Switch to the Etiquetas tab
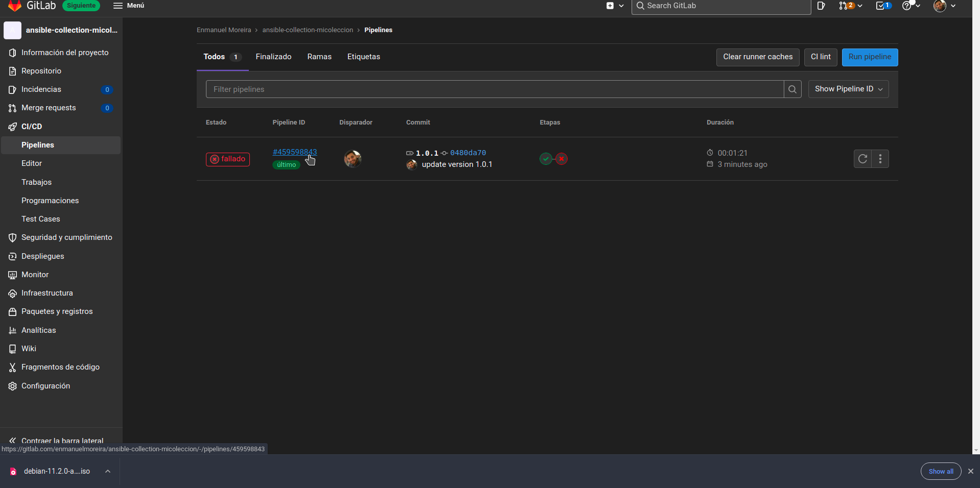Viewport: 980px width, 488px height. [x=364, y=57]
